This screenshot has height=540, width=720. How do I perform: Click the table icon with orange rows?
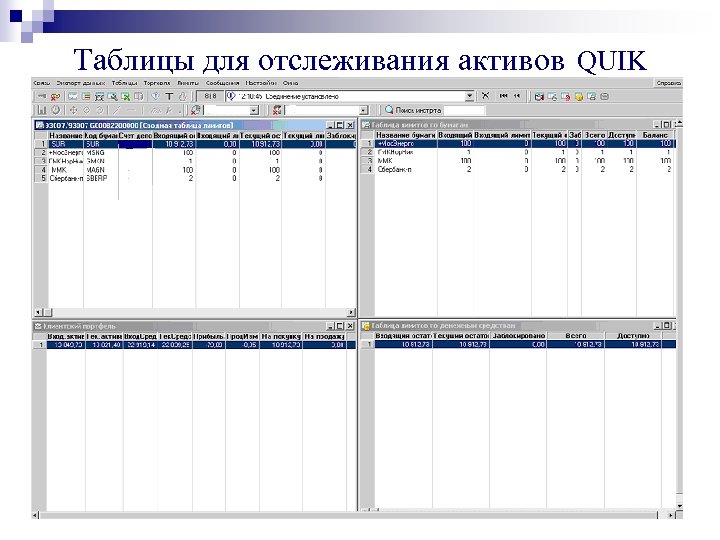86,96
